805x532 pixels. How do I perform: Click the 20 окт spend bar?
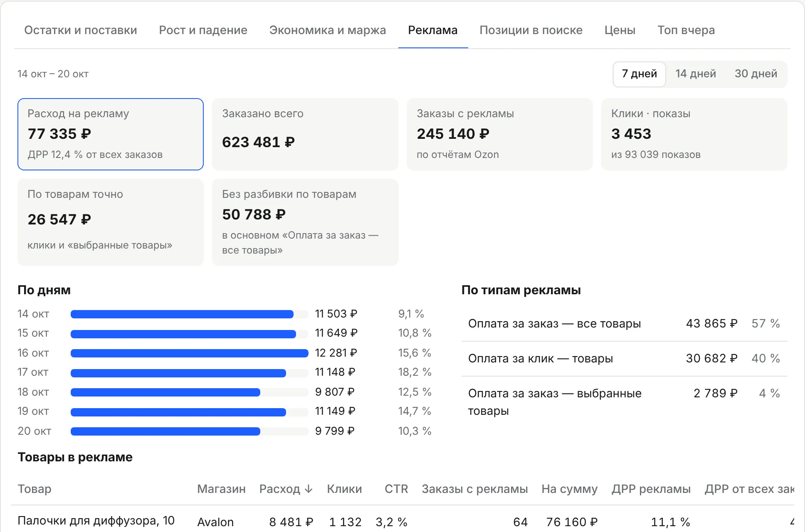[165, 431]
